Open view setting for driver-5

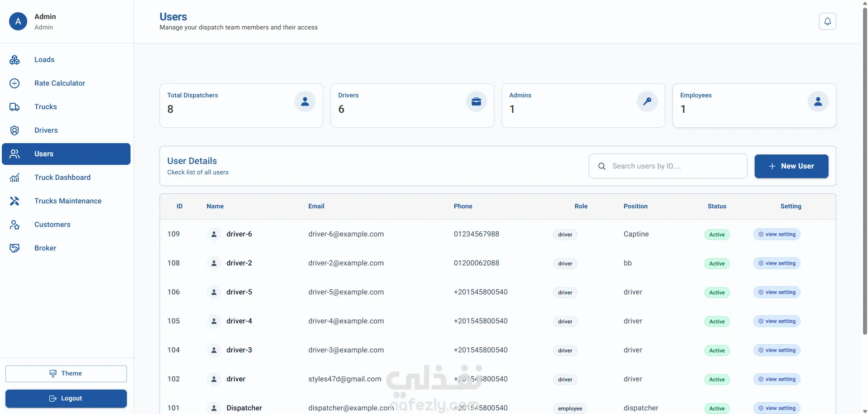tap(777, 292)
